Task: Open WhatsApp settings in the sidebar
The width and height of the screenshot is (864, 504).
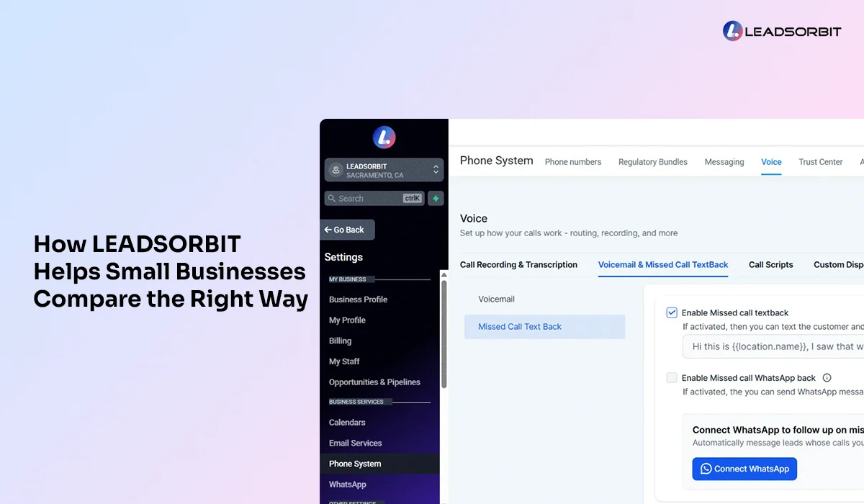Action: point(347,485)
